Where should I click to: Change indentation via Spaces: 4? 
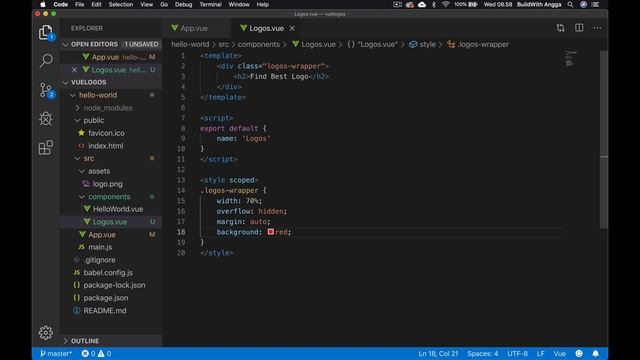pos(483,353)
